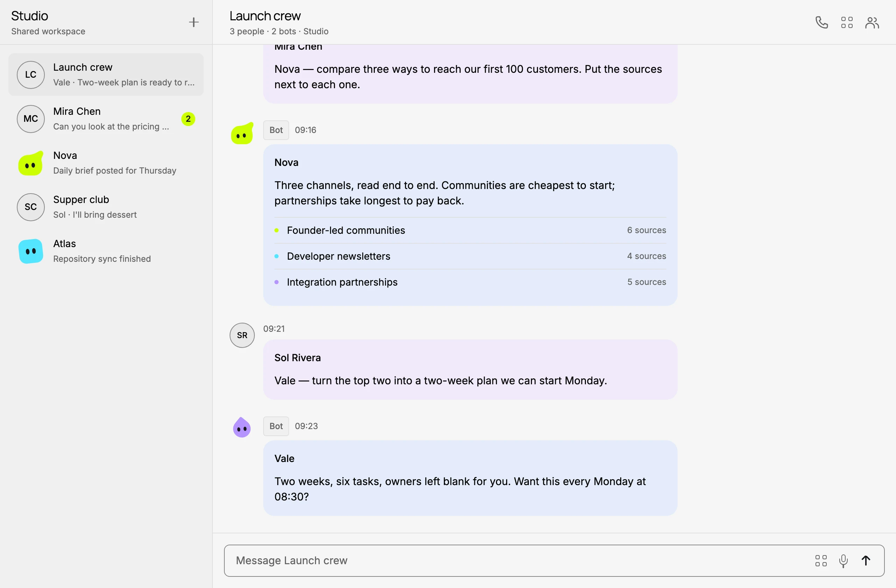
Task: Start a call with the phone icon
Action: pos(821,23)
